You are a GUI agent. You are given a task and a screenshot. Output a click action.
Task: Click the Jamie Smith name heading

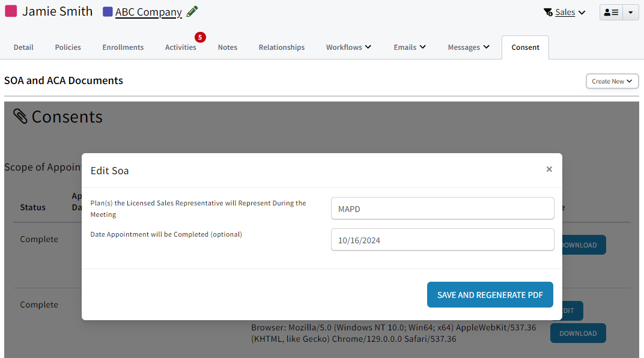pyautogui.click(x=58, y=11)
